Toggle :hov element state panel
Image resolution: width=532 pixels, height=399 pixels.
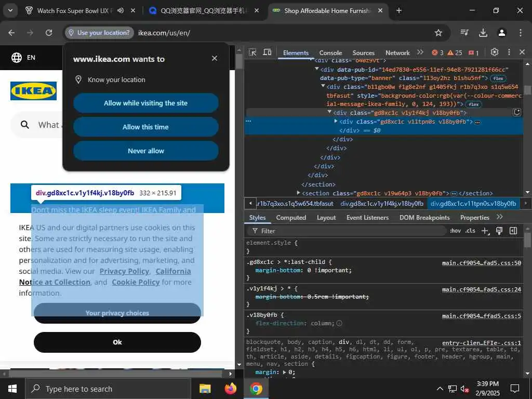click(455, 231)
